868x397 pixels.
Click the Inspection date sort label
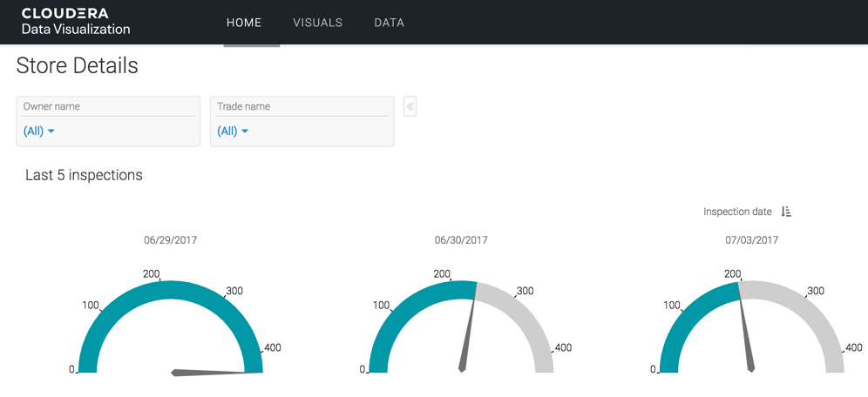pyautogui.click(x=737, y=212)
